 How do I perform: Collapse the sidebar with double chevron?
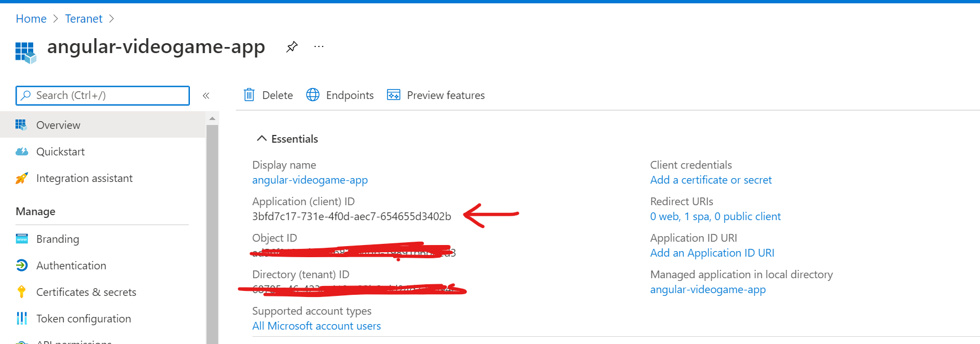coord(206,96)
